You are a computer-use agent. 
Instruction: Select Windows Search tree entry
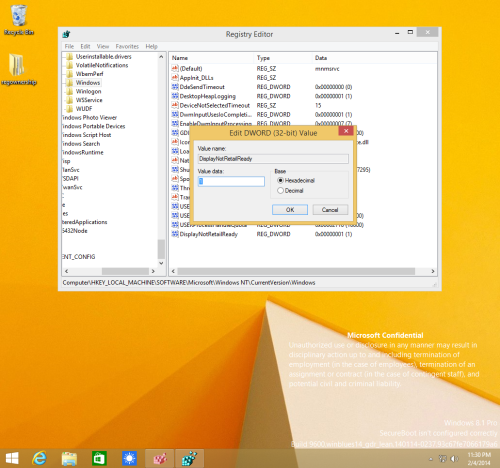pyautogui.click(x=81, y=143)
